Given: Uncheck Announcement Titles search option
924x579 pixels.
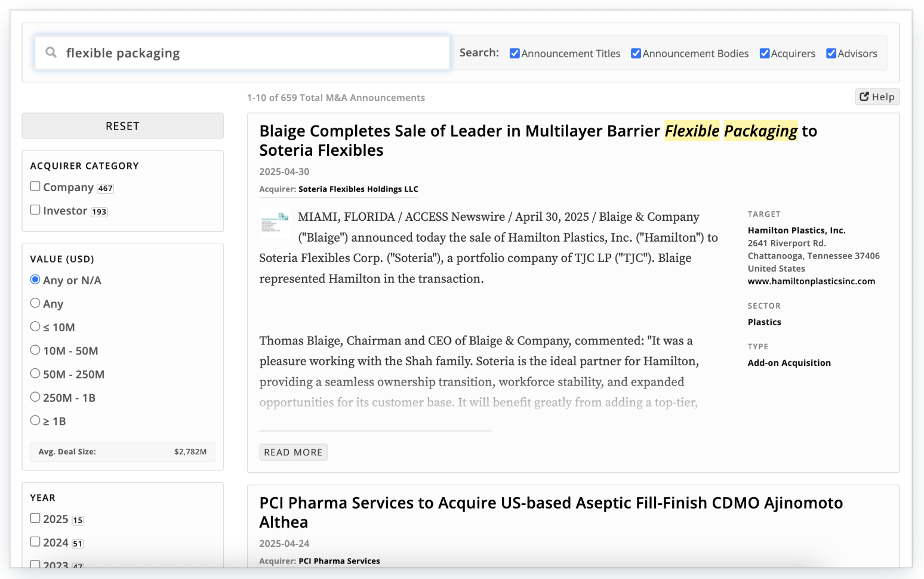Looking at the screenshot, I should coord(515,54).
